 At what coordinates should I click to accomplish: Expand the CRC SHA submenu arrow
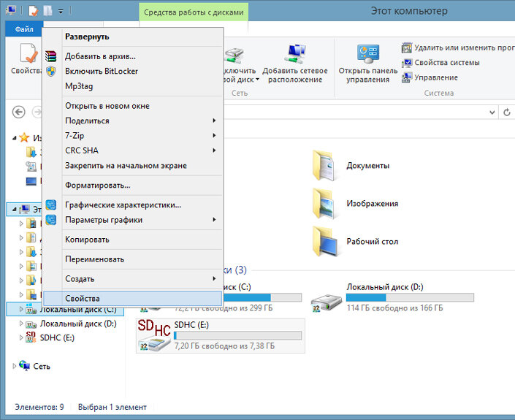click(x=214, y=150)
